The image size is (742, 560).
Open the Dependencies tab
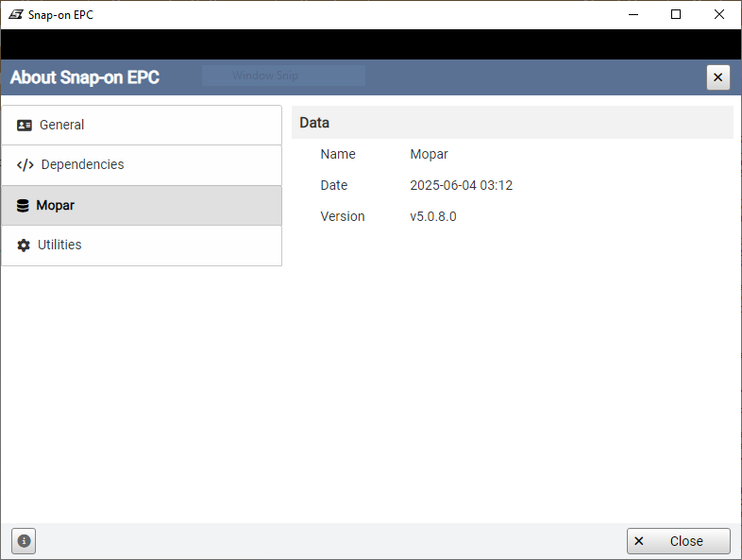click(82, 164)
